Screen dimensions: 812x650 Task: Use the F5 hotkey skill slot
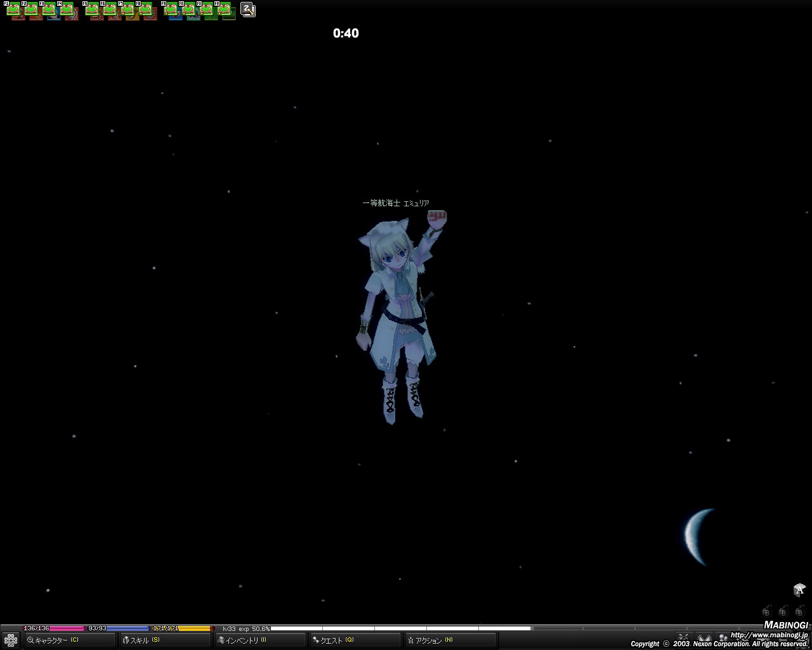point(93,10)
